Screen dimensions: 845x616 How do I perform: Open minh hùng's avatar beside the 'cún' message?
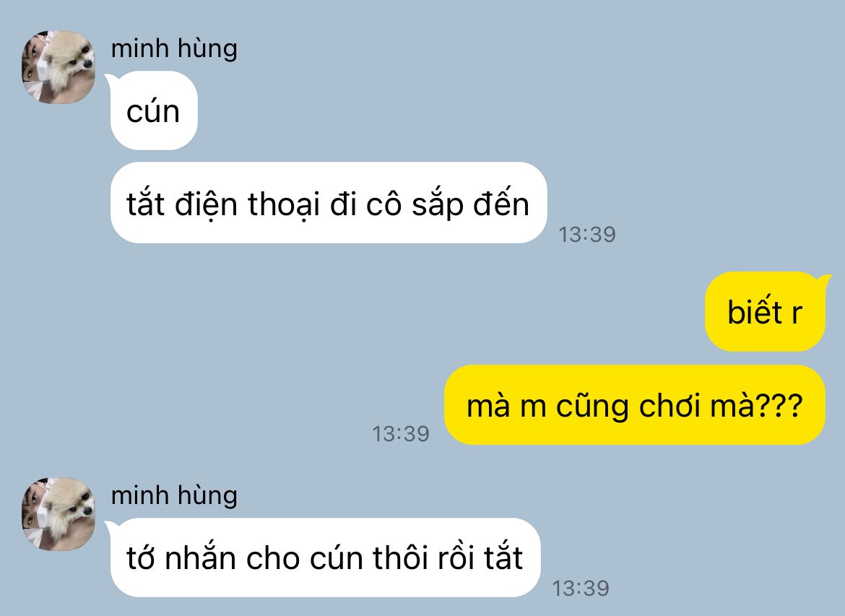(58, 67)
